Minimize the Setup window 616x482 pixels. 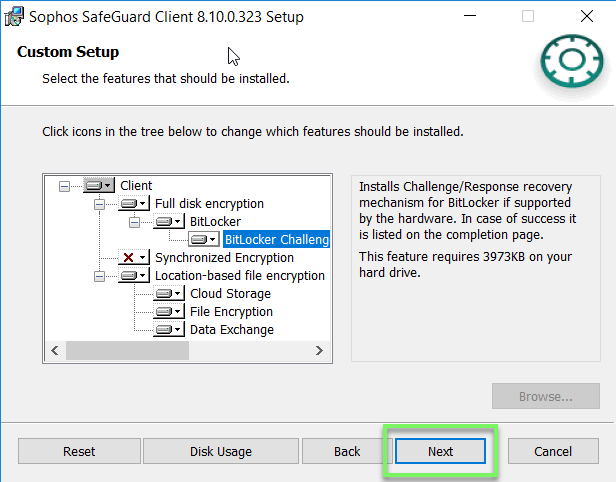pyautogui.click(x=470, y=16)
